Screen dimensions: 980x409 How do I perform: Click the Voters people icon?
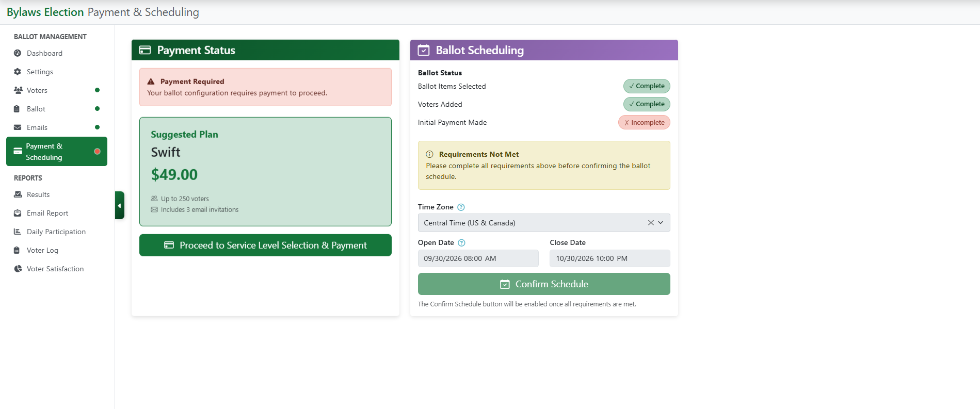(x=18, y=90)
